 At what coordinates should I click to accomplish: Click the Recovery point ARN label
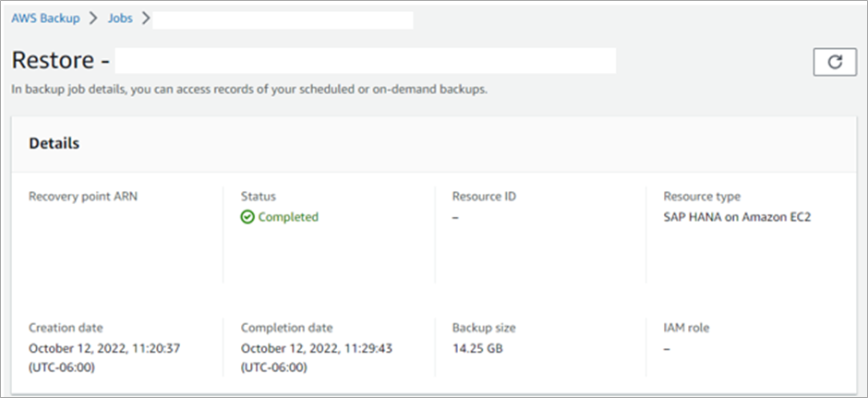(x=83, y=197)
